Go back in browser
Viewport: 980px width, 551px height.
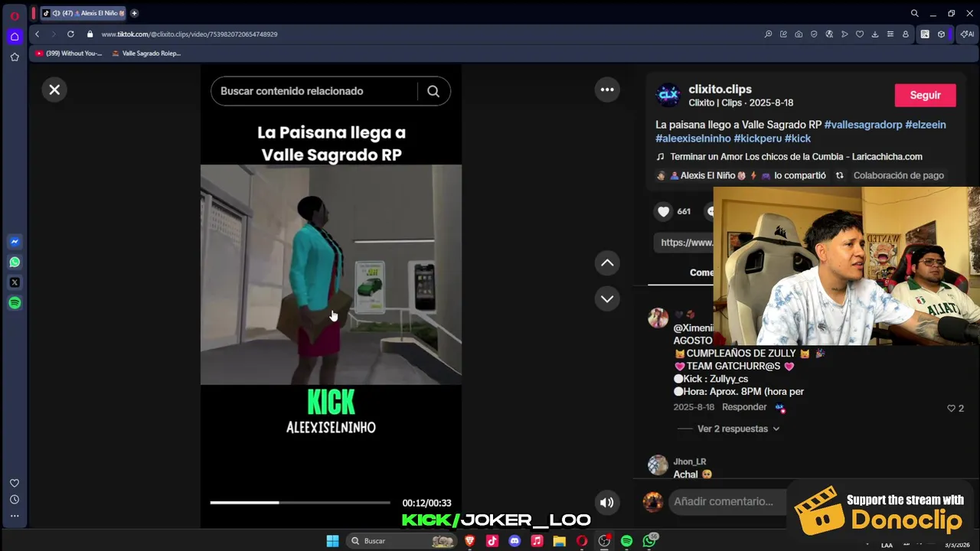[x=37, y=34]
